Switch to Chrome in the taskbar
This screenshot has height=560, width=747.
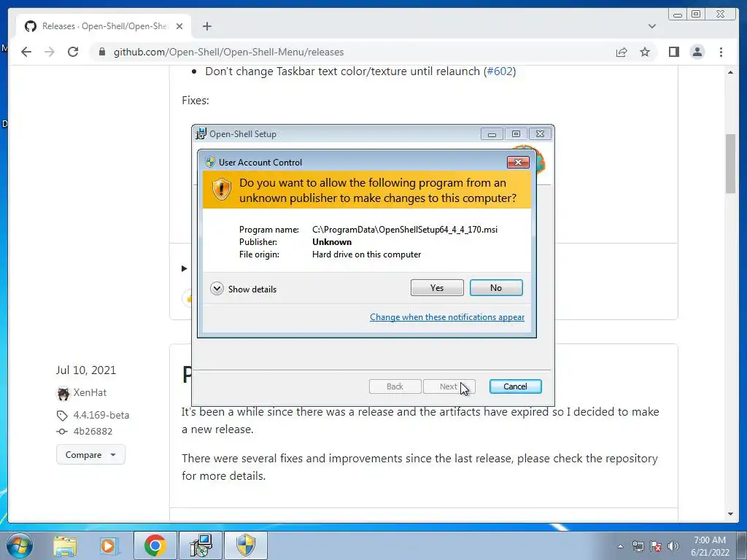coord(155,545)
